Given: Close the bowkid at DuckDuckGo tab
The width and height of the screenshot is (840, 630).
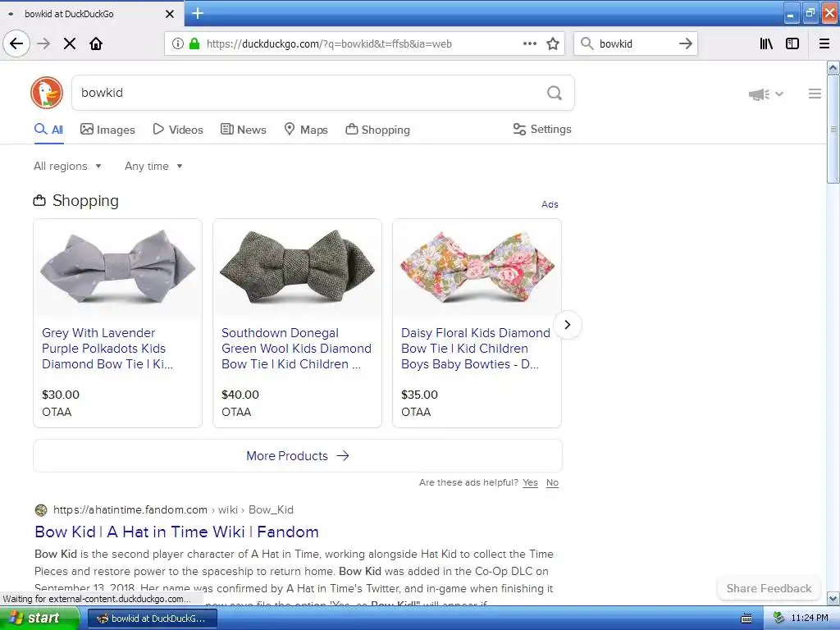Looking at the screenshot, I should click(169, 14).
